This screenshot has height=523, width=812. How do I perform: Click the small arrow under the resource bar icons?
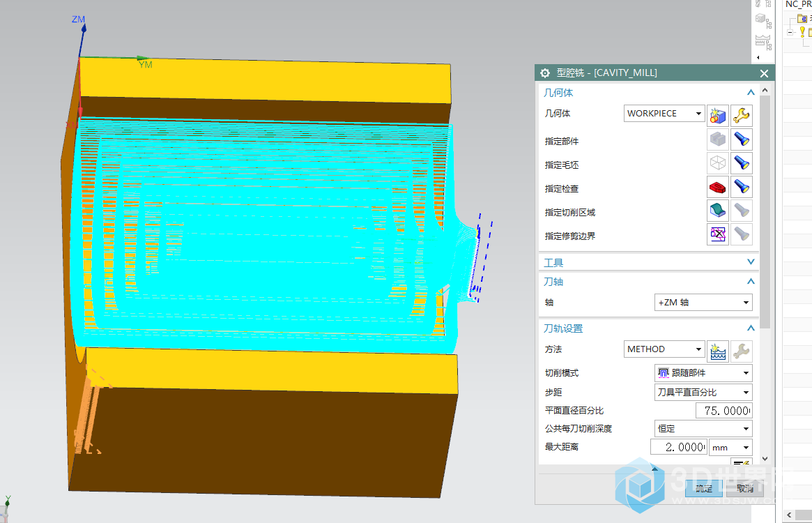point(758,58)
